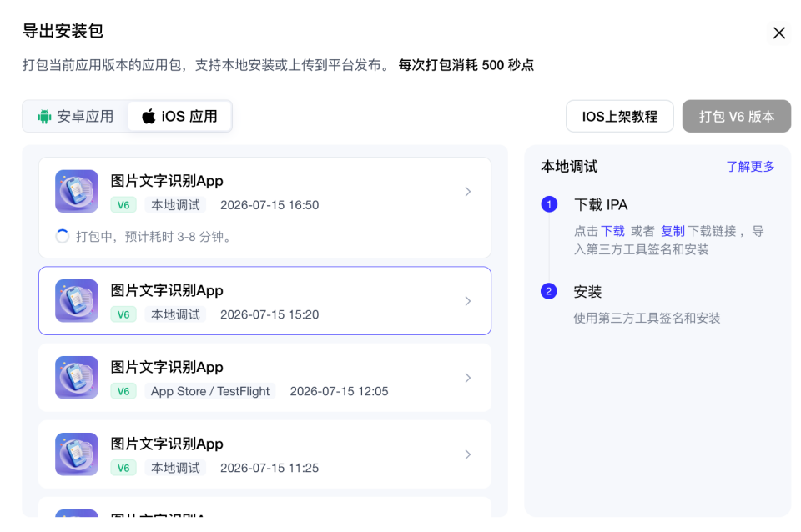The width and height of the screenshot is (801, 532).
Task: Close the 导出安装包 dialog
Action: 779,33
